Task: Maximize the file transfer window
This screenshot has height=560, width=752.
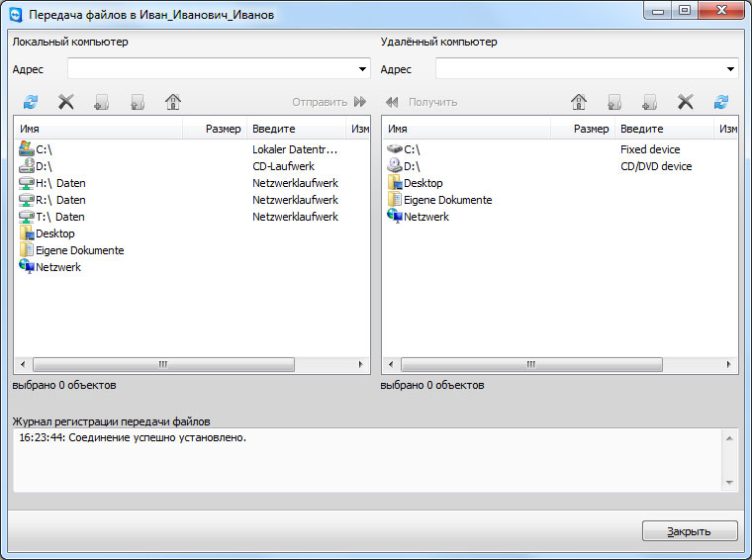Action: click(x=685, y=11)
